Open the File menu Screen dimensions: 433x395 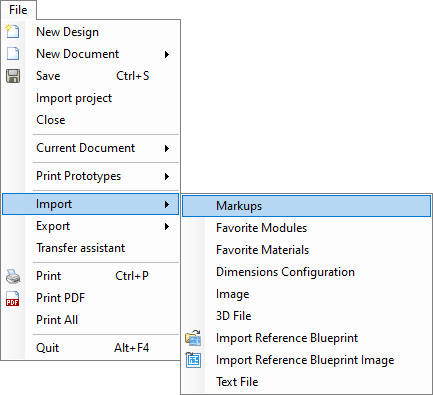(x=18, y=10)
